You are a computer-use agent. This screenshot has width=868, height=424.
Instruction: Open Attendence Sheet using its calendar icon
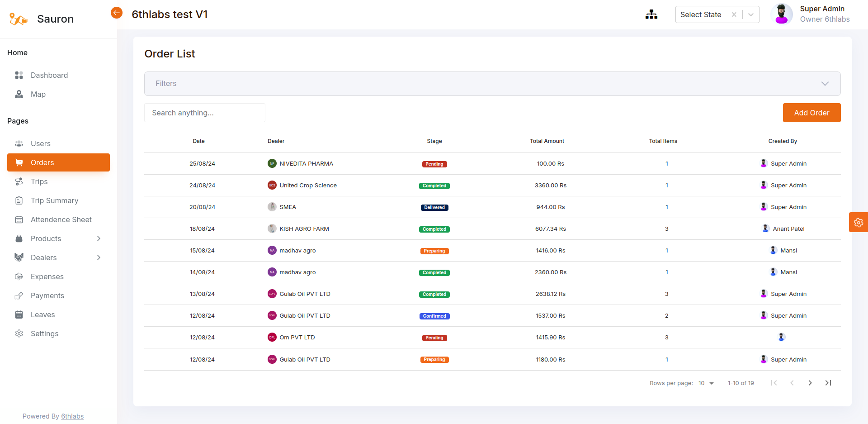pos(19,219)
